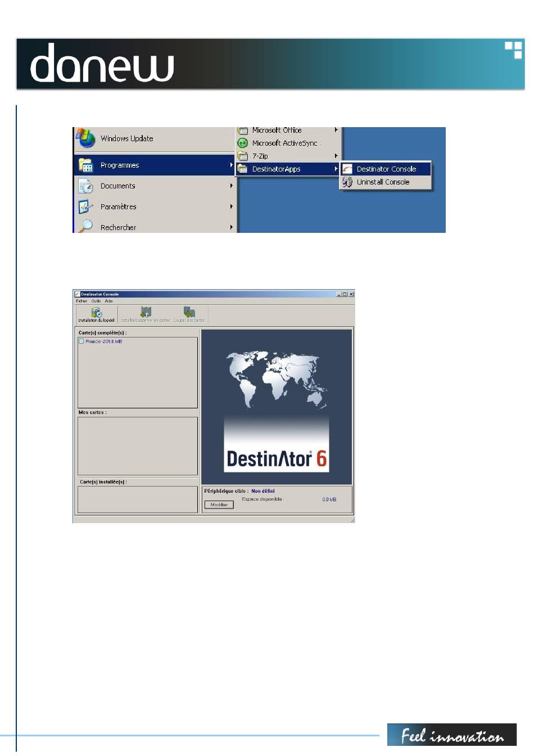Expand the Microsoft Office submenu arrow
The width and height of the screenshot is (534, 756).
[x=336, y=130]
